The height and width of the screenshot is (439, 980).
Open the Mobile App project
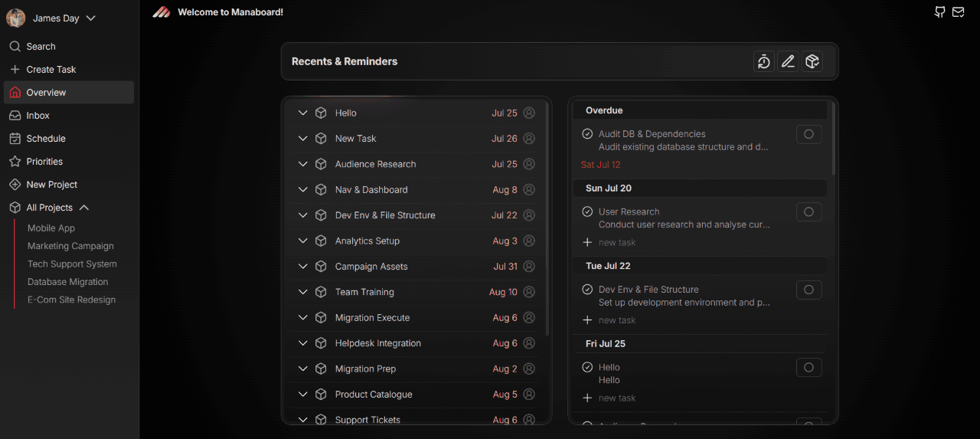click(51, 228)
